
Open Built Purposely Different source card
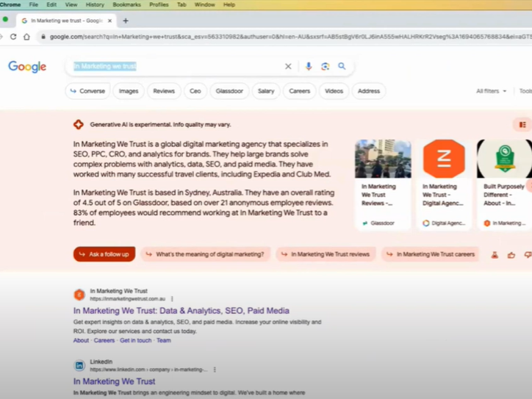click(x=504, y=185)
